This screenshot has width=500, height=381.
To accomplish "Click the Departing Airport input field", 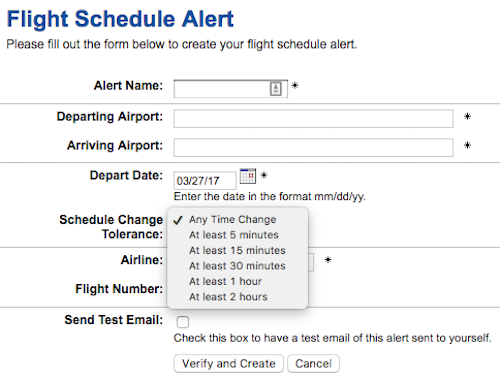I will point(313,118).
